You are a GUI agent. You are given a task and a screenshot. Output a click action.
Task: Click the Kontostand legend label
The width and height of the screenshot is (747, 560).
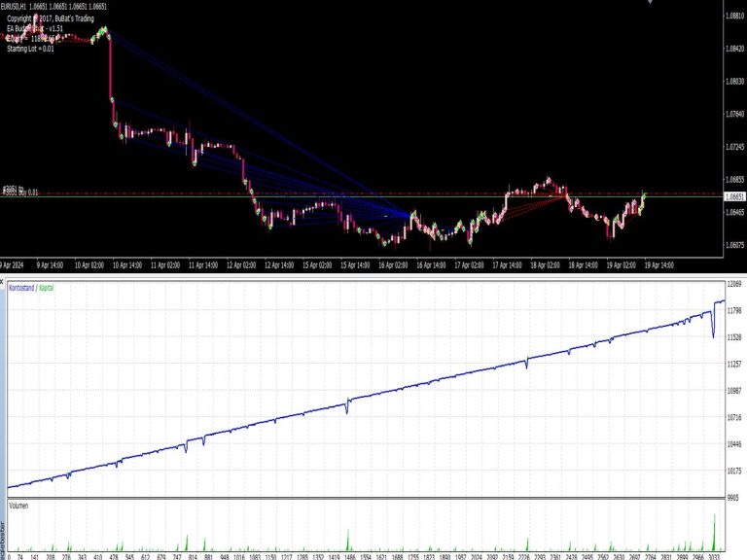point(21,288)
